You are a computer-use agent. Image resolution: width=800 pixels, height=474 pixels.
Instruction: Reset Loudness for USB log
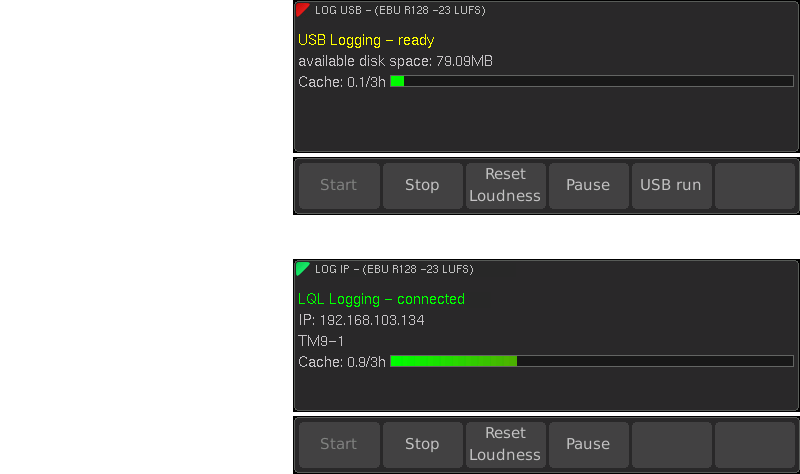pos(506,186)
